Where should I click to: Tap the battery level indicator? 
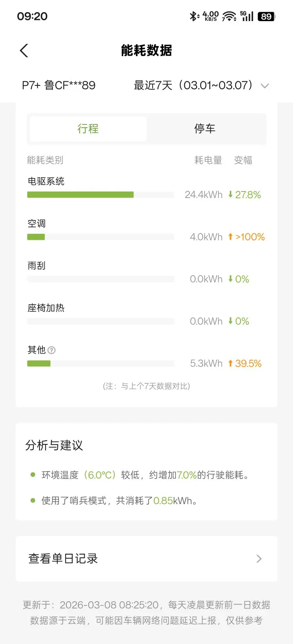tap(267, 16)
